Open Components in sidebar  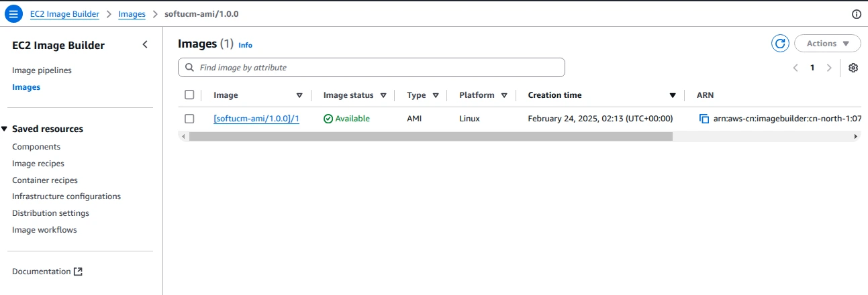36,147
